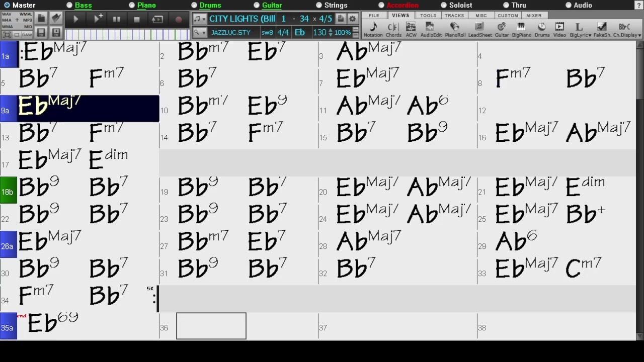644x362 pixels.
Task: Open the Chords sheet view
Action: 393,30
